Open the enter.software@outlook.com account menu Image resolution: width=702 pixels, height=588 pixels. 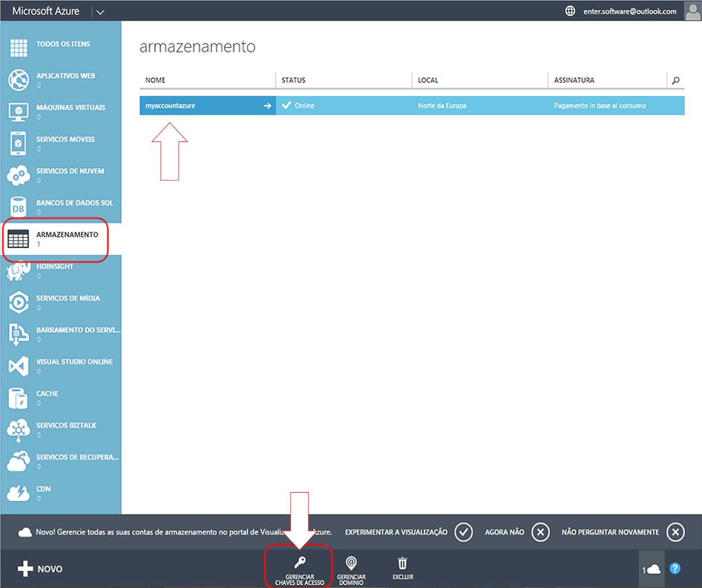pos(630,11)
